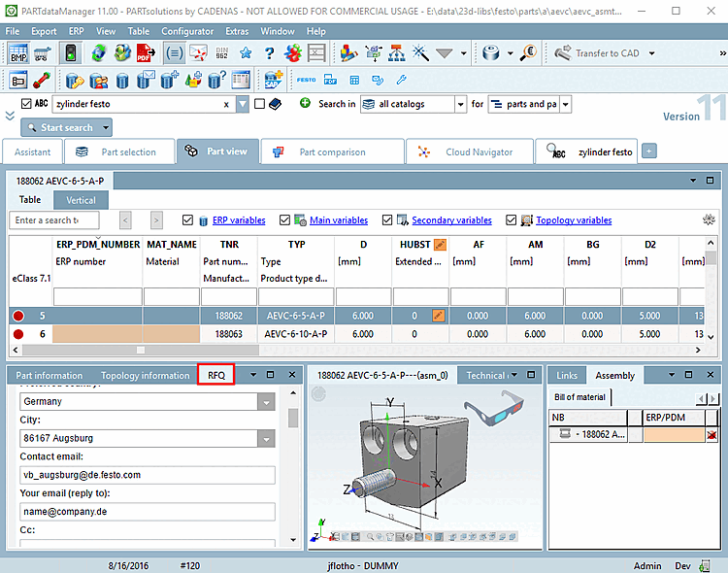Screen dimensions: 728x573
Task: Toggle the Topology variables checkbox
Action: pyautogui.click(x=512, y=220)
